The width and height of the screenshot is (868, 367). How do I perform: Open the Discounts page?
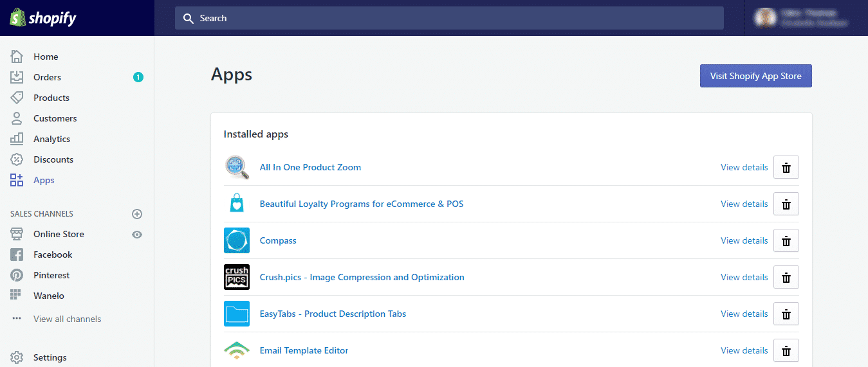(53, 159)
